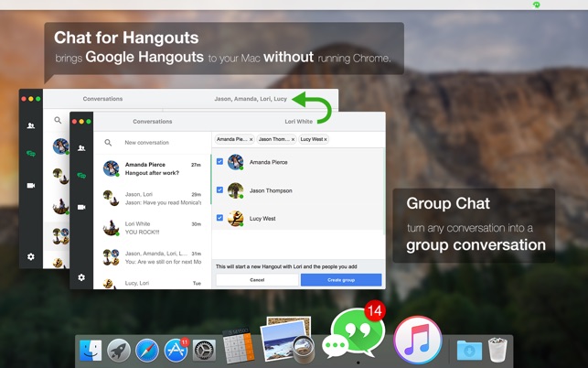Click 'Jason, Amanda, Lori, Lucy' title in back window
Screen dimensions: 588x368
[251, 99]
